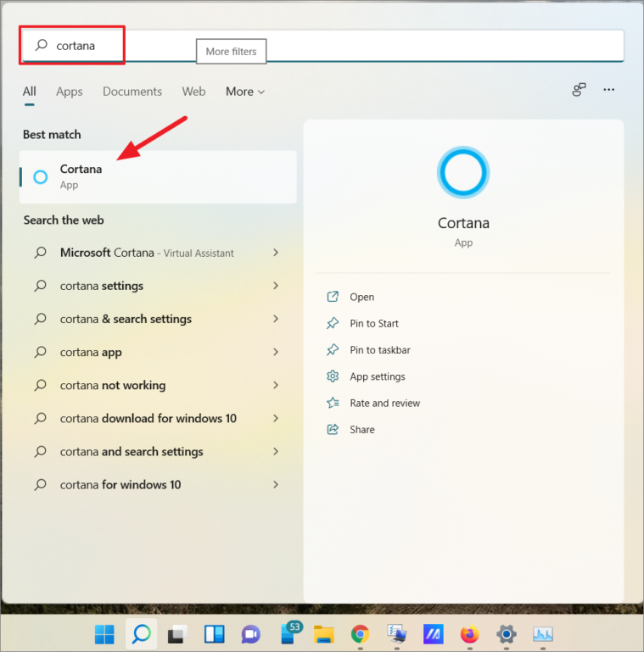Click the More filters tooltip label
The height and width of the screenshot is (652, 644).
pyautogui.click(x=232, y=52)
